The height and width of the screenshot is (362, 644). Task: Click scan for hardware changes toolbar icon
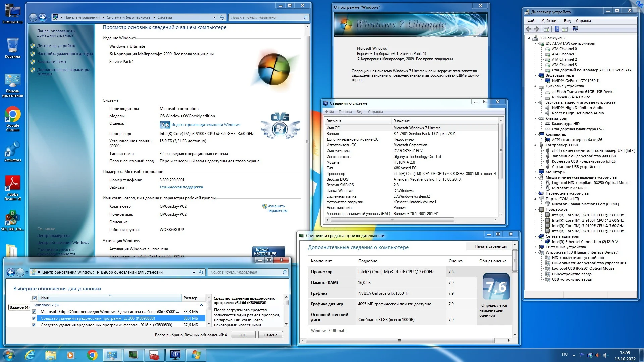[575, 29]
